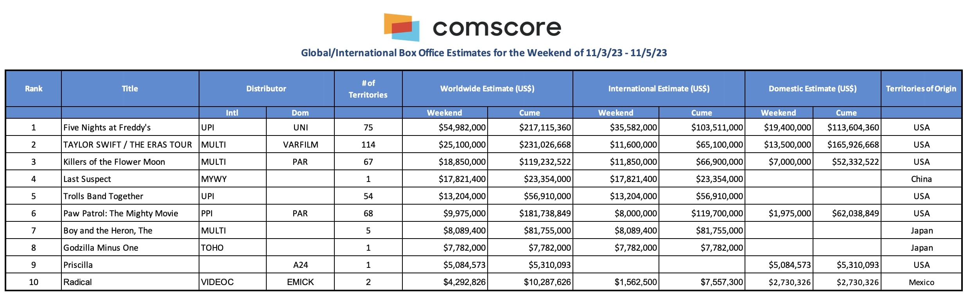Click Killers of the Flower Moon title
The width and height of the screenshot is (980, 303).
click(114, 162)
